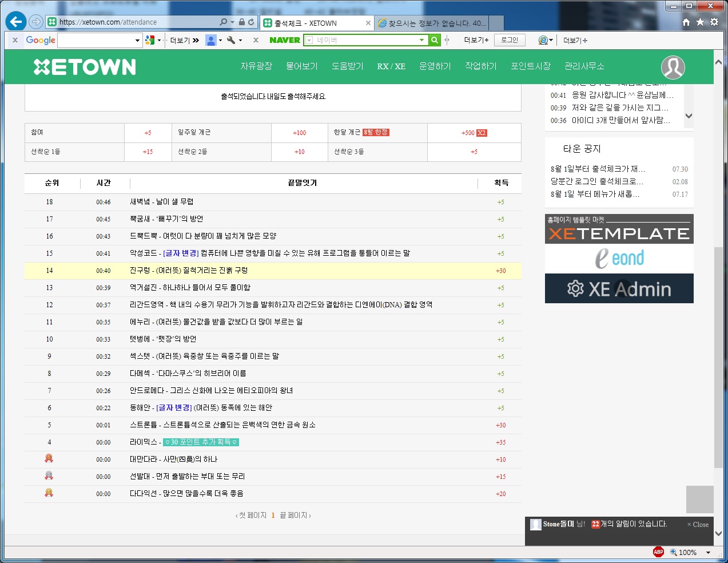Screen dimensions: 728x563
Task: Click the silver medal icon for 선발대 row
Action: [49, 475]
